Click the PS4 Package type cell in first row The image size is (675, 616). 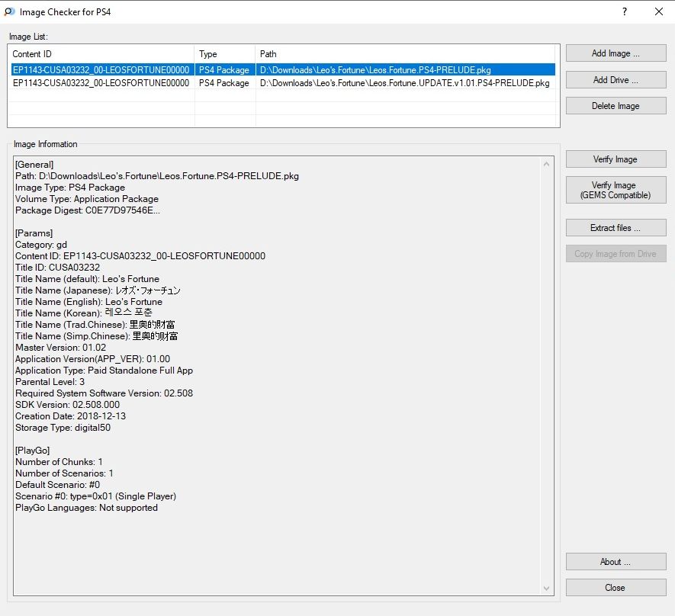pos(223,69)
